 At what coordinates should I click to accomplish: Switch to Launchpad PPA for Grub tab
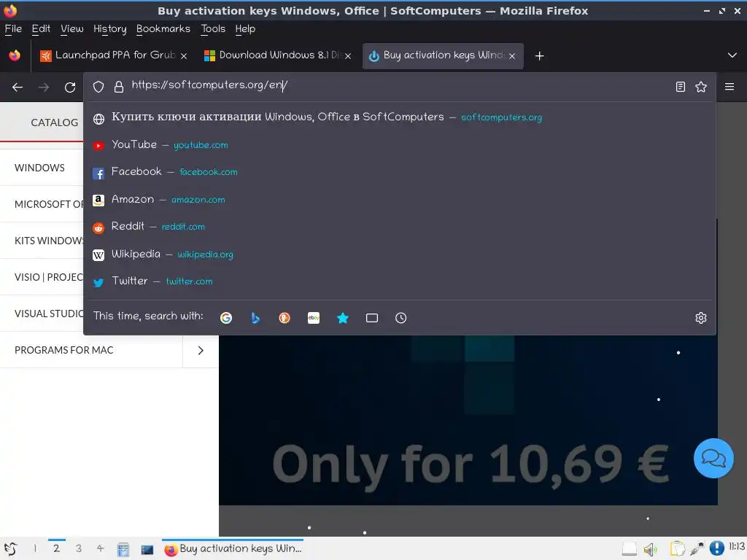point(115,55)
